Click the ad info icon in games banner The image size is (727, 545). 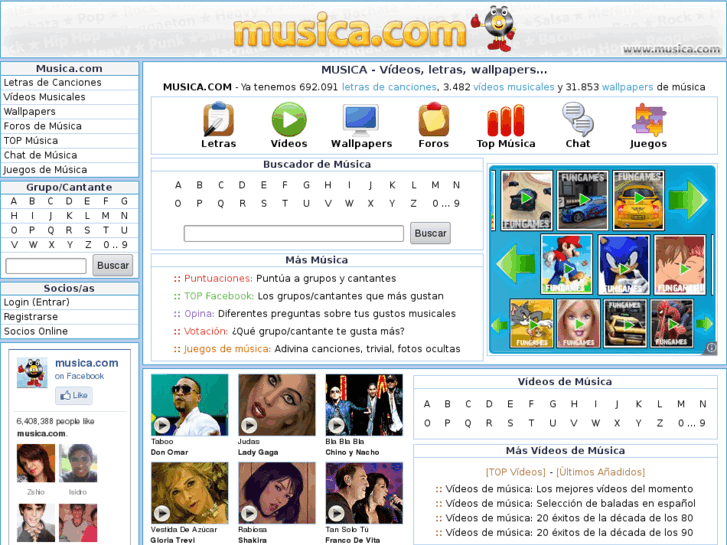tap(711, 347)
